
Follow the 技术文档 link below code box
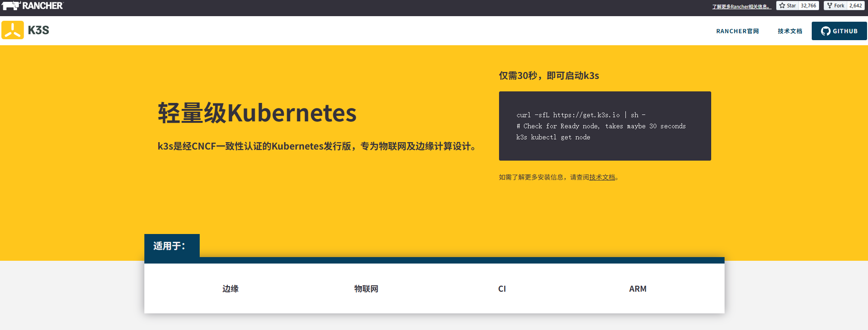click(602, 177)
